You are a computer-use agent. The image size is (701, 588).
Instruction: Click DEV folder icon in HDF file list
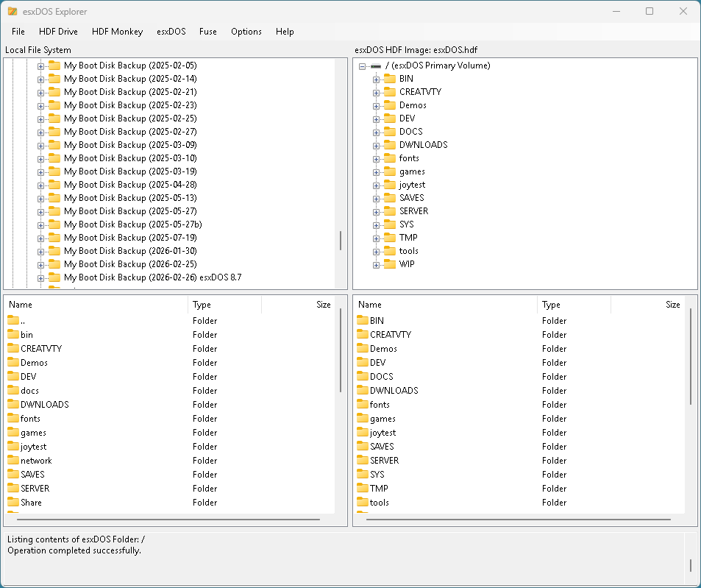pyautogui.click(x=362, y=362)
